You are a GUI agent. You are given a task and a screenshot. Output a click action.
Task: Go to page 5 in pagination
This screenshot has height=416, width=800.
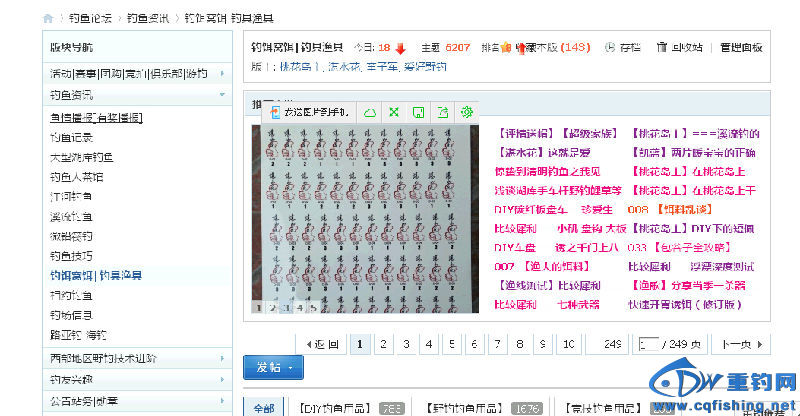click(x=452, y=345)
